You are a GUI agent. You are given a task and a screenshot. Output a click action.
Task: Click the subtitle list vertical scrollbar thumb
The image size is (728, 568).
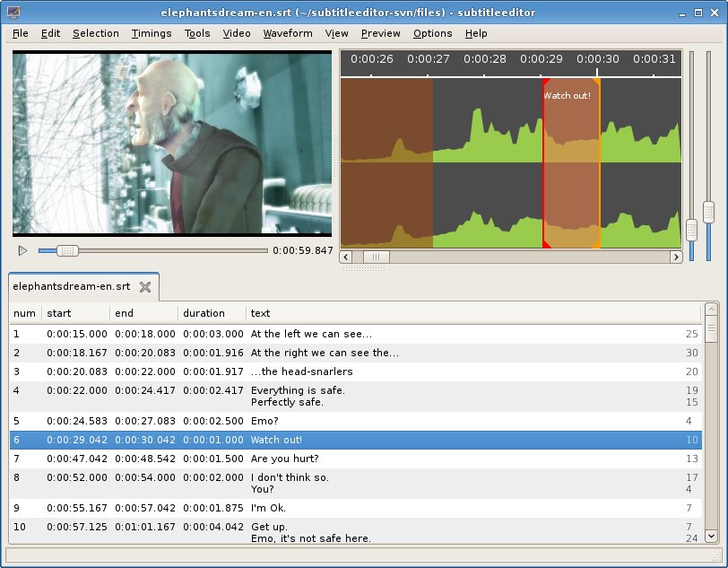pyautogui.click(x=711, y=328)
